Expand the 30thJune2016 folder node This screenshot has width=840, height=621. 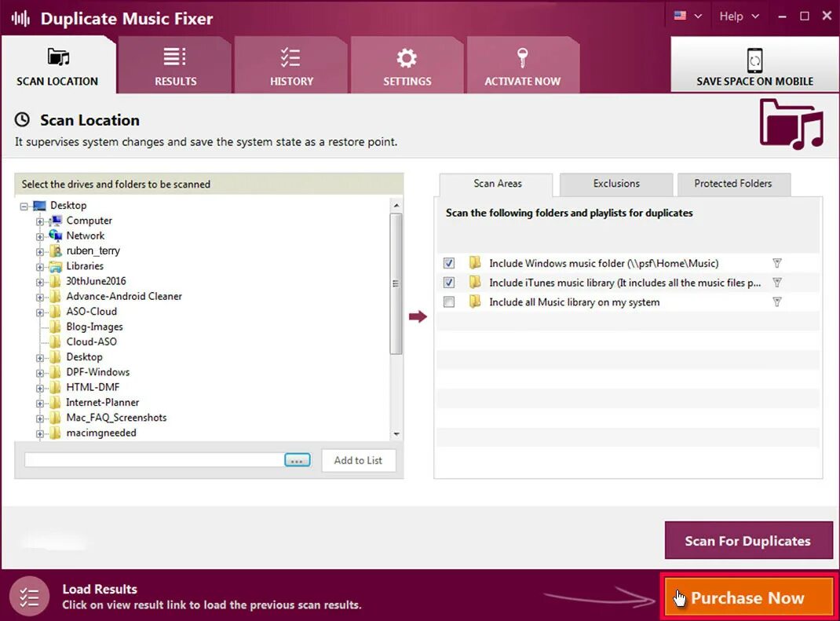39,281
